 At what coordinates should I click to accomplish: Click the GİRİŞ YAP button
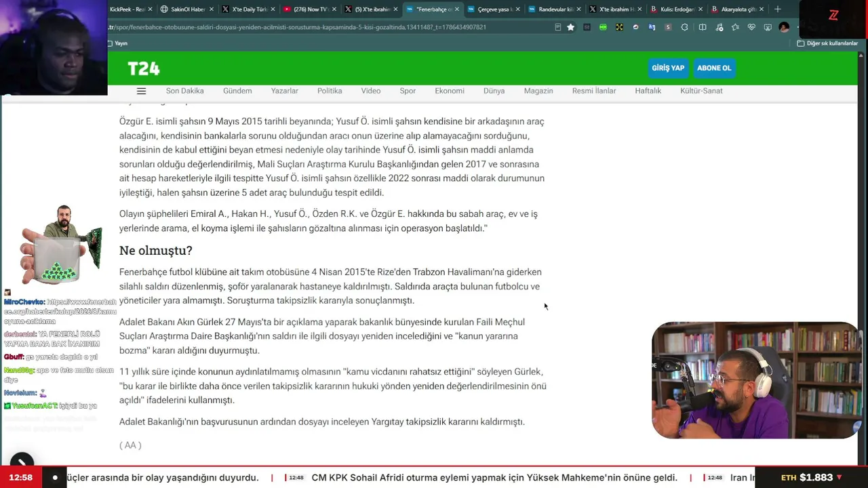tap(668, 68)
